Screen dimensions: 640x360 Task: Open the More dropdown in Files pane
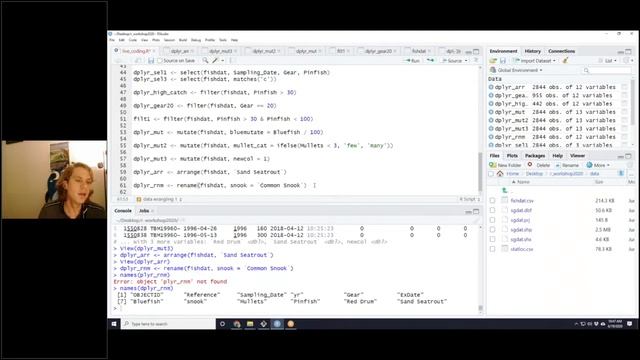[598, 165]
